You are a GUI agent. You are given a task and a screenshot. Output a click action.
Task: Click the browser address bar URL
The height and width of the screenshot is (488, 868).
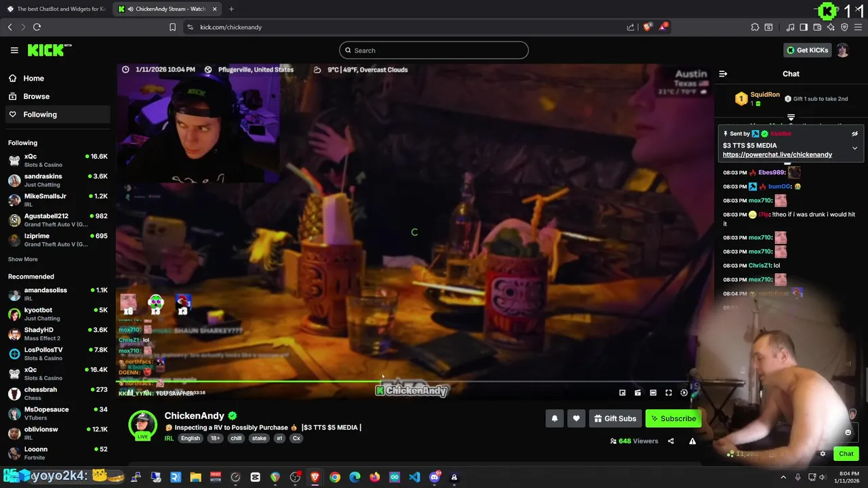coord(231,27)
